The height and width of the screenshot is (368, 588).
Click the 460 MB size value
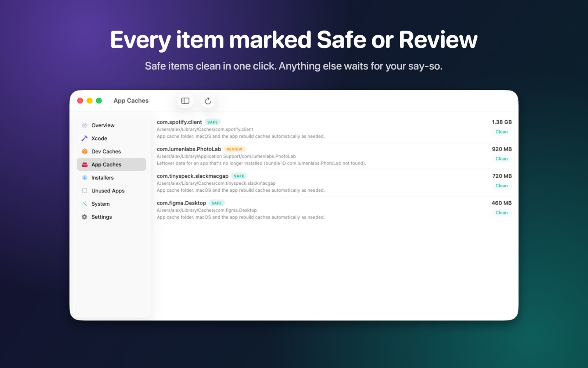coord(502,203)
